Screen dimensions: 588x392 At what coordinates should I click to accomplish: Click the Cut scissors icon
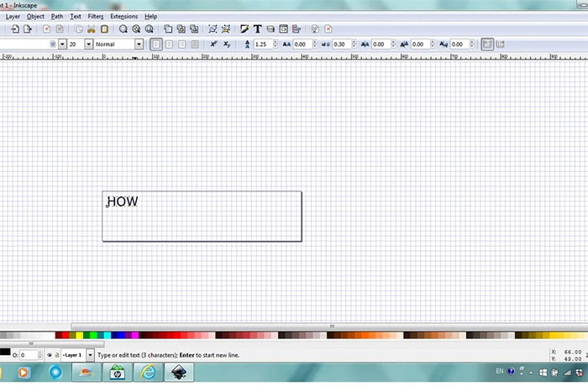[91, 29]
